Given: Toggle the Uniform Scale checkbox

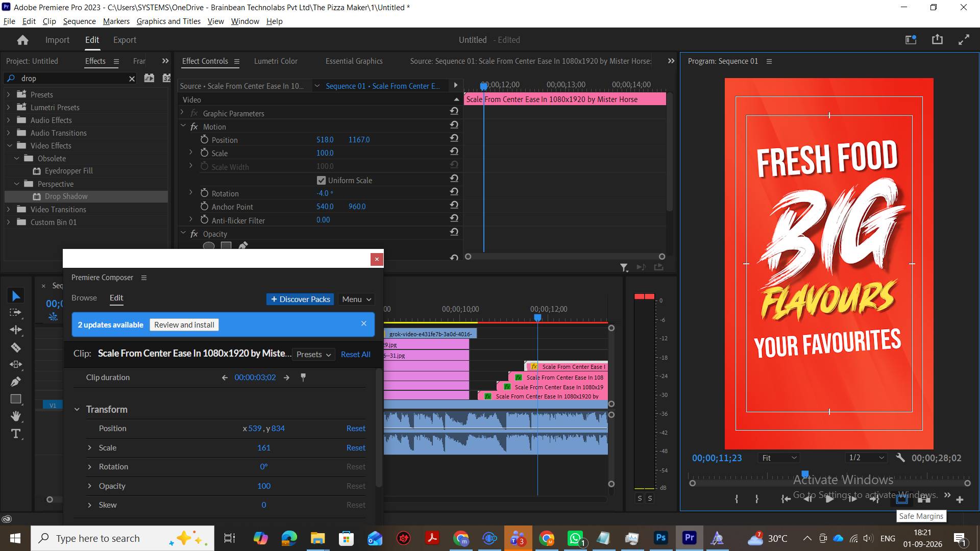Looking at the screenshot, I should click(x=321, y=180).
